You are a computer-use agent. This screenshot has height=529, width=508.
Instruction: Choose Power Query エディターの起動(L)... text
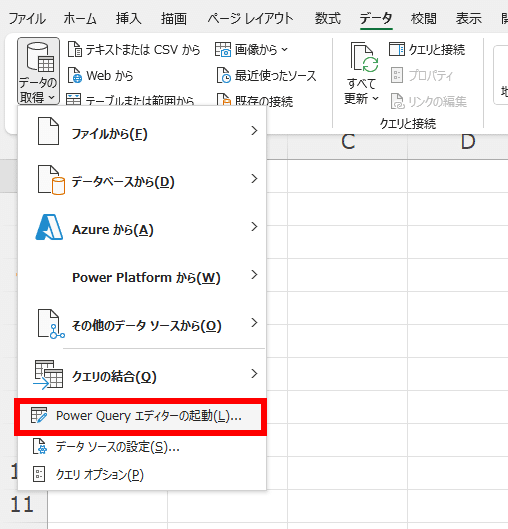coord(149,416)
